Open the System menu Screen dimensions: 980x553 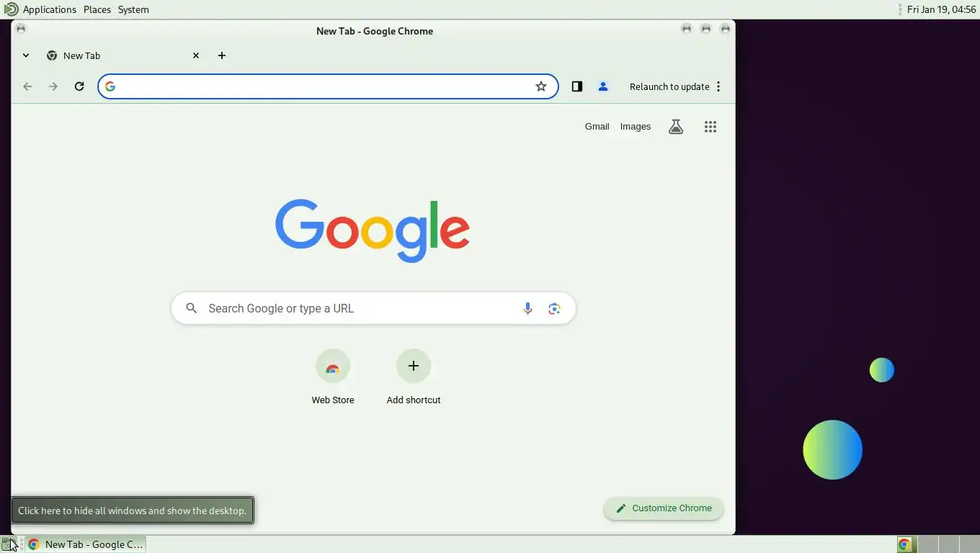133,9
